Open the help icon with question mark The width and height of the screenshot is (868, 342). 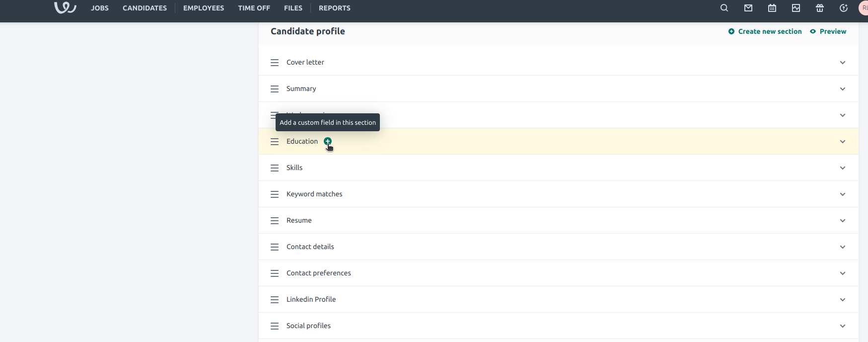843,8
